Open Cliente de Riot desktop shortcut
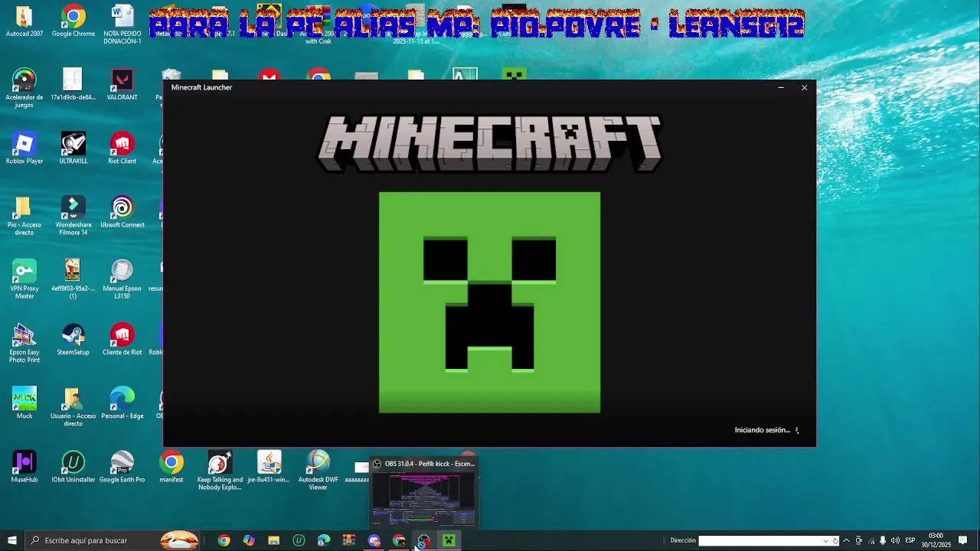The height and width of the screenshot is (551, 980). 122,339
